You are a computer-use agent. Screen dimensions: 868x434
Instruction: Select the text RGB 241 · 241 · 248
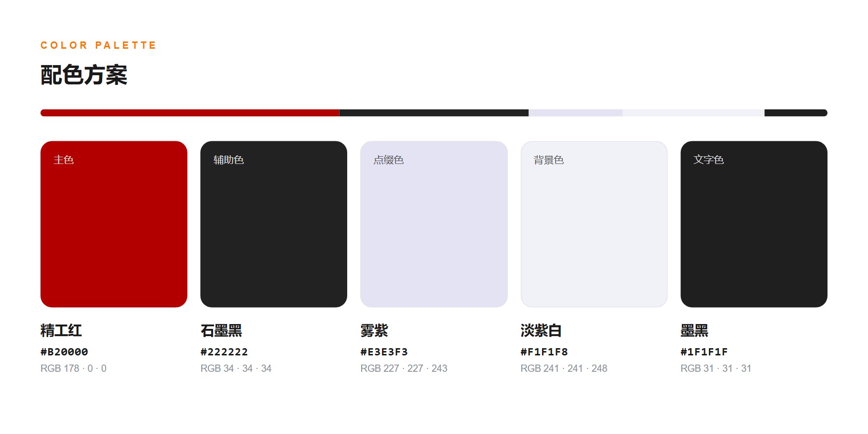point(564,368)
